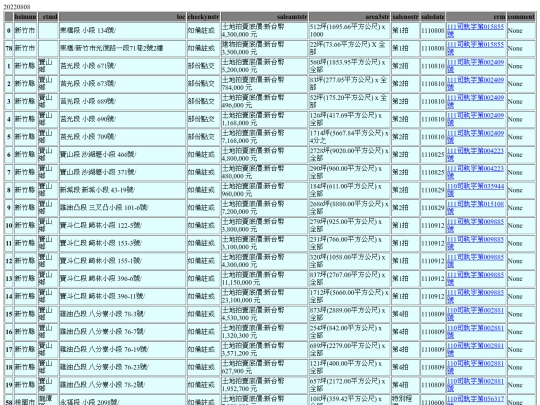Click the loc cell 122-5 in row 10

point(122,225)
